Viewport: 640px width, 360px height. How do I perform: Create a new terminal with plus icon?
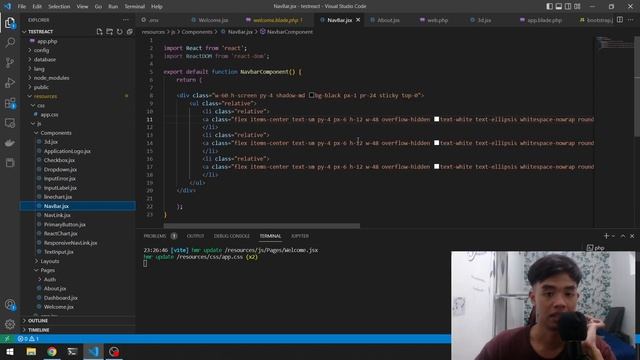tap(606, 236)
